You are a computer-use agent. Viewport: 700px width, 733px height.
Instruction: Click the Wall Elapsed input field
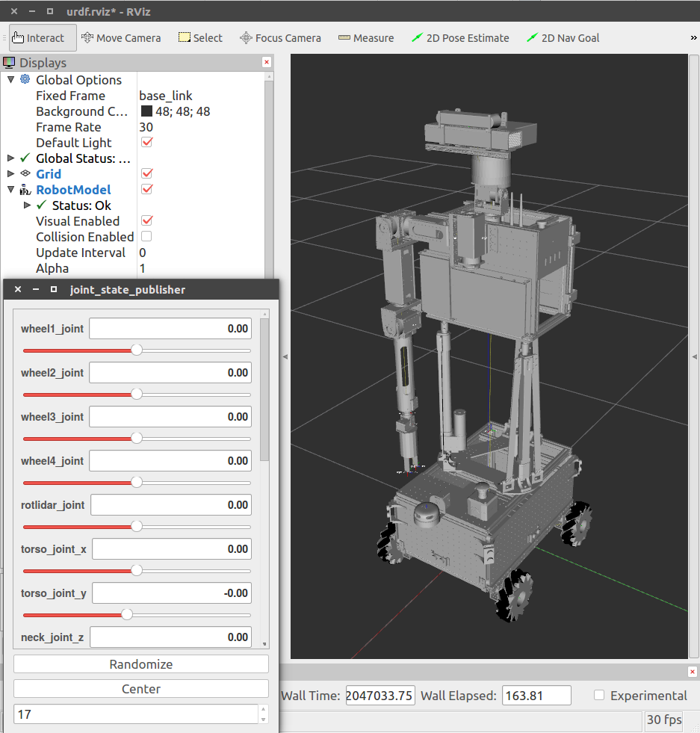click(536, 695)
